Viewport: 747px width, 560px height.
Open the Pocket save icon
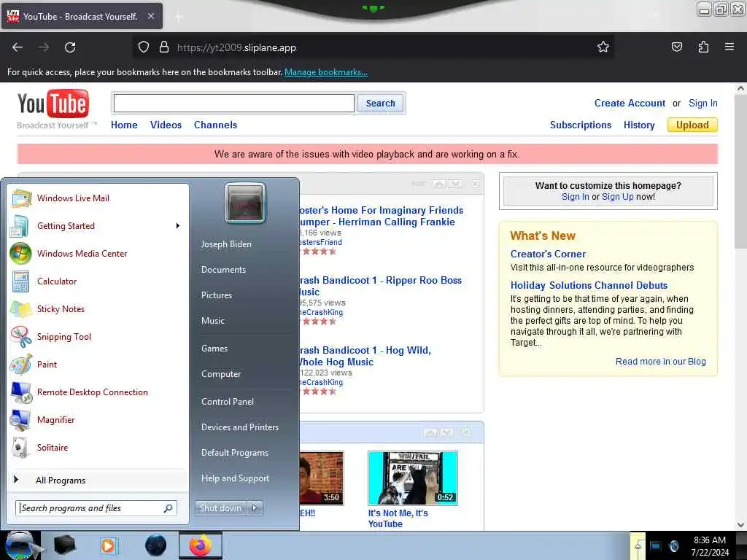[x=676, y=47]
